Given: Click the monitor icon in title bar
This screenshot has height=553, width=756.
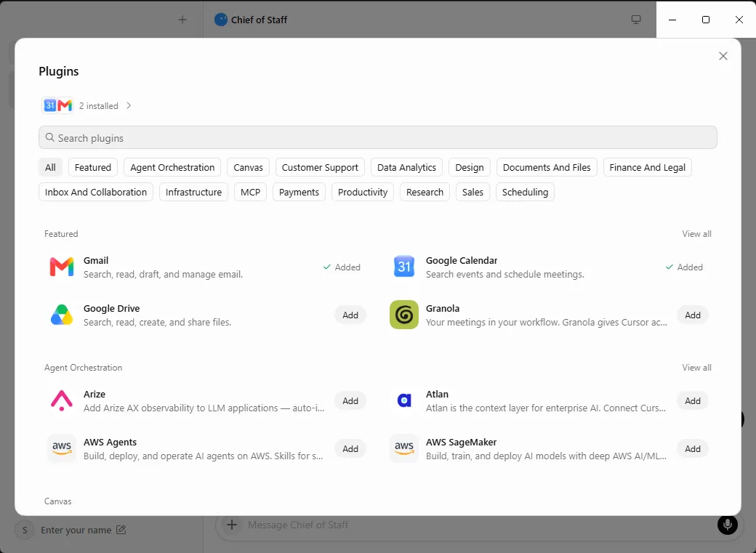Looking at the screenshot, I should tap(637, 20).
